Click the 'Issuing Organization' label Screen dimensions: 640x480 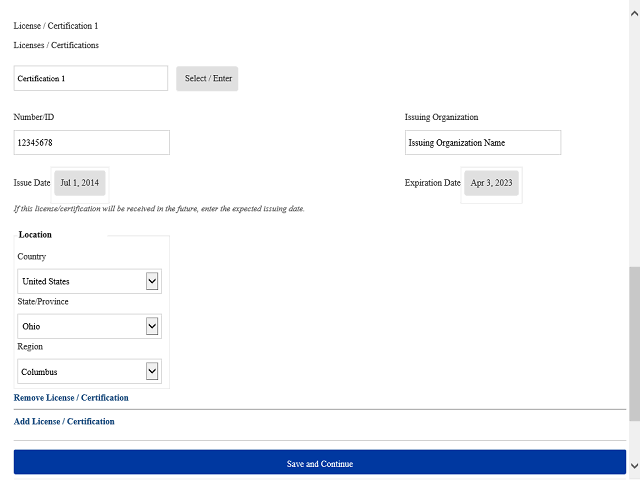[x=441, y=117]
